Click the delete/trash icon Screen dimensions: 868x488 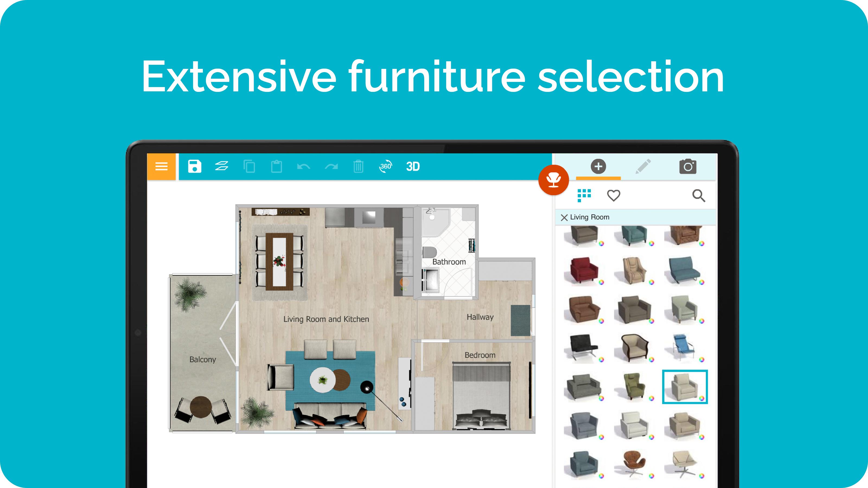(x=358, y=166)
